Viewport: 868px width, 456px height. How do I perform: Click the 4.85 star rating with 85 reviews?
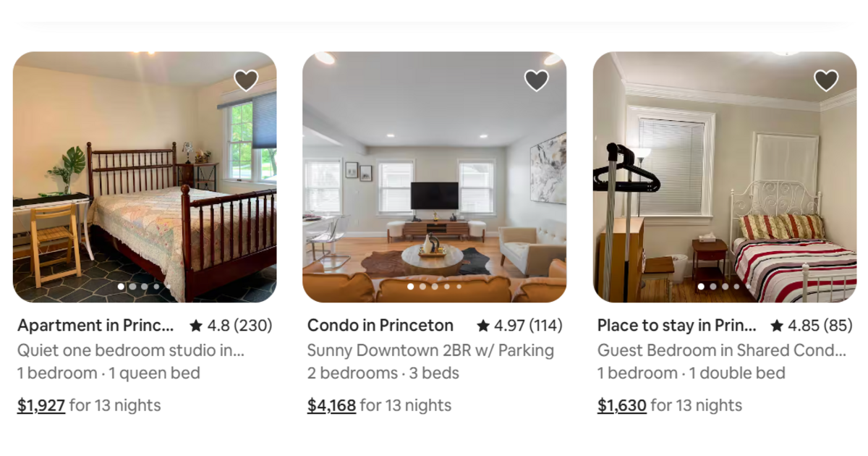[812, 326]
